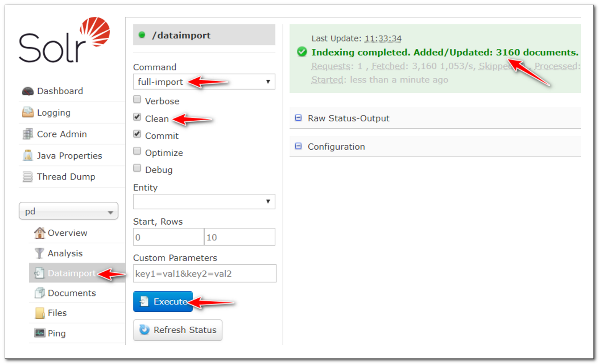Click the Custom Parameters input field
This screenshot has height=364, width=599.
click(x=205, y=274)
